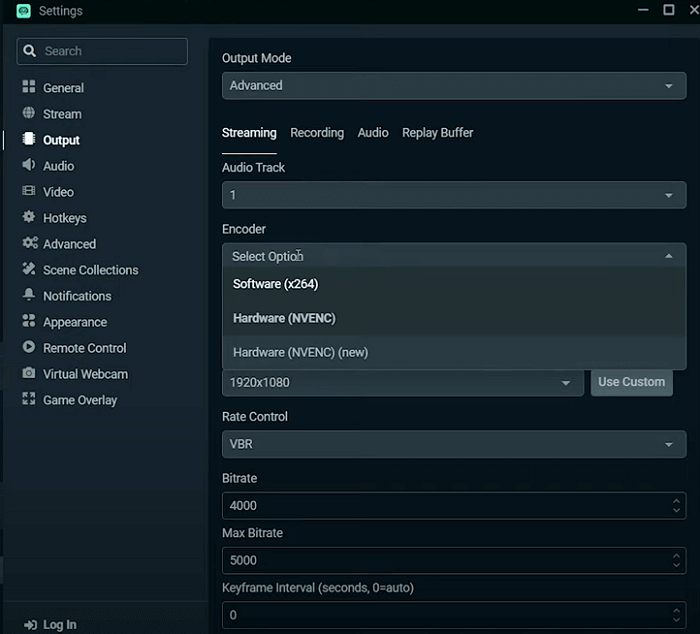Viewport: 700px width, 634px height.
Task: Switch to the Recording tab
Action: click(317, 133)
